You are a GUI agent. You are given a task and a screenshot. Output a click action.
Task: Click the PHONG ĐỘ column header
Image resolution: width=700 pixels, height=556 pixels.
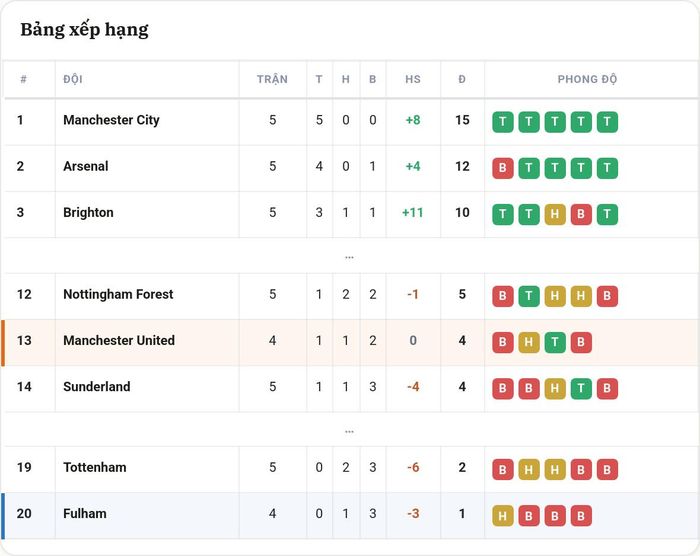click(587, 79)
